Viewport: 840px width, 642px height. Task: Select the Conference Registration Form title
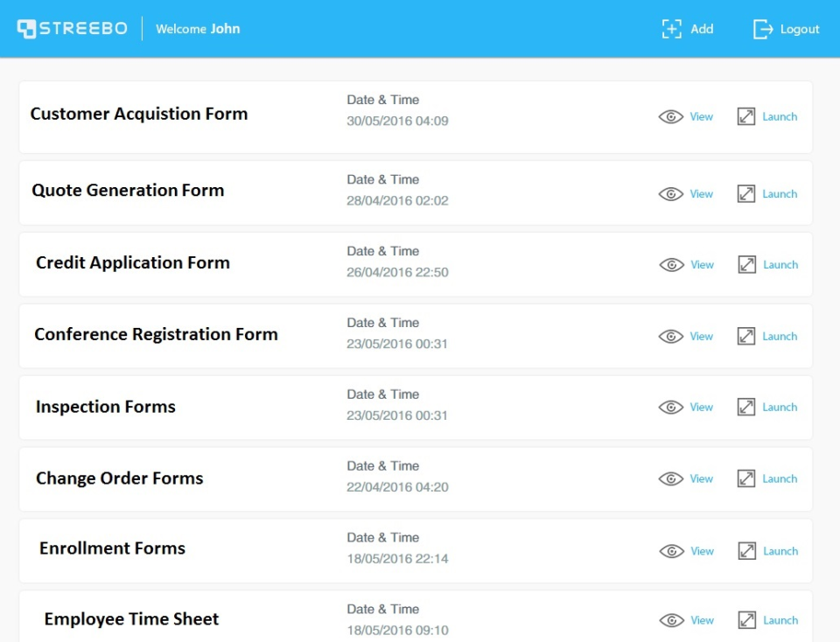click(157, 335)
